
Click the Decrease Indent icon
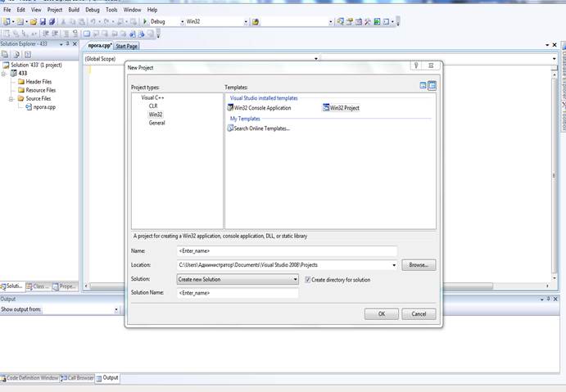pos(46,34)
